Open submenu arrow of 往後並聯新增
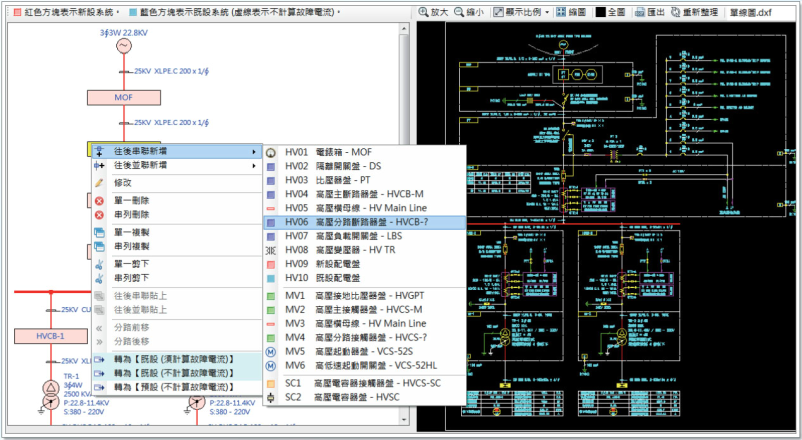The image size is (802, 440). (254, 165)
